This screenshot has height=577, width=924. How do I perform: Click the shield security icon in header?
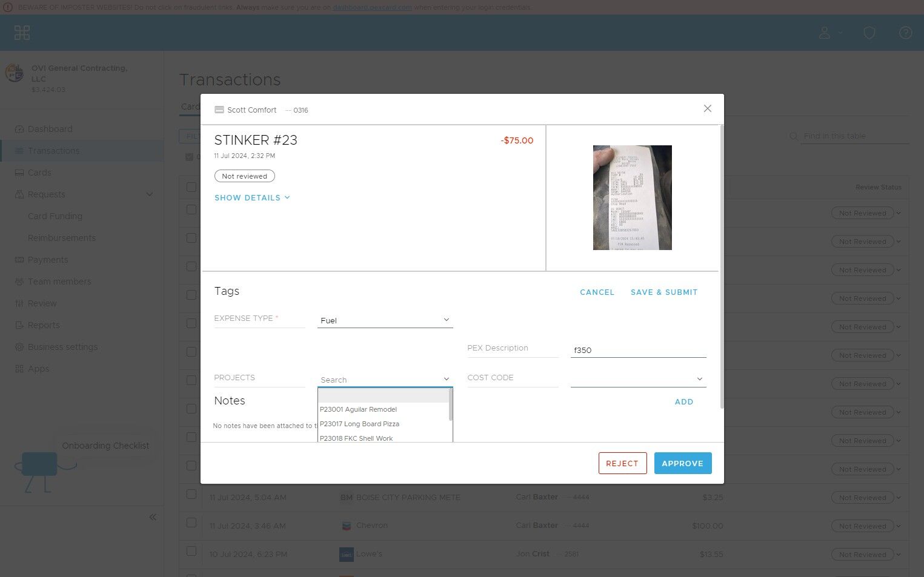pos(869,33)
